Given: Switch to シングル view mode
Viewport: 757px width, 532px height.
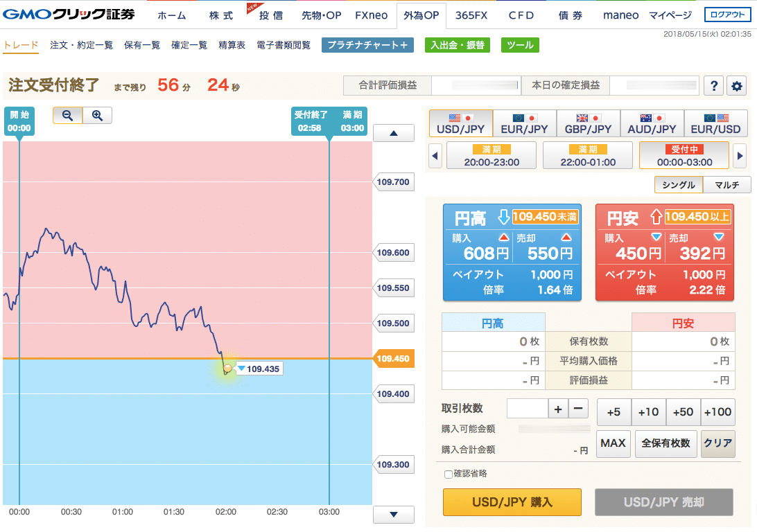Looking at the screenshot, I should (x=678, y=185).
